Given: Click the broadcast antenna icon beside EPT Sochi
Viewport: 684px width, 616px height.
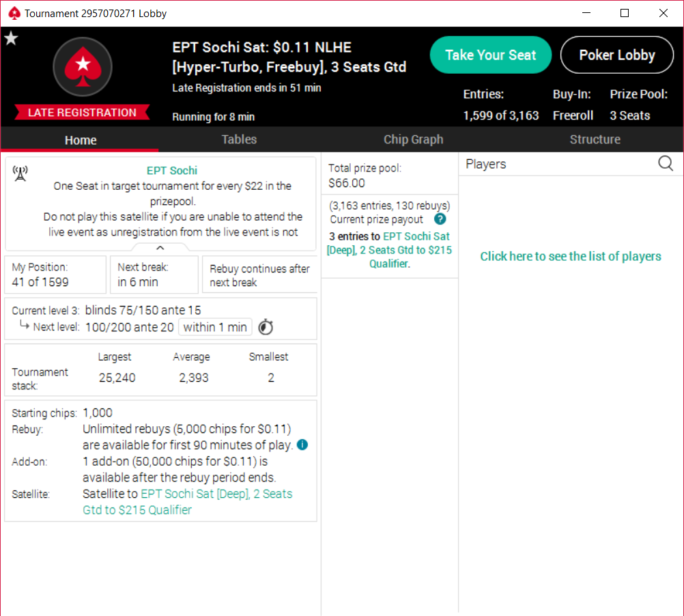Looking at the screenshot, I should click(20, 173).
